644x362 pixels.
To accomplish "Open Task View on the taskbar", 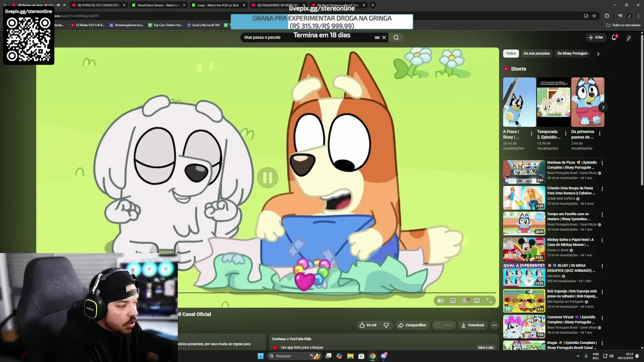I will point(329,356).
